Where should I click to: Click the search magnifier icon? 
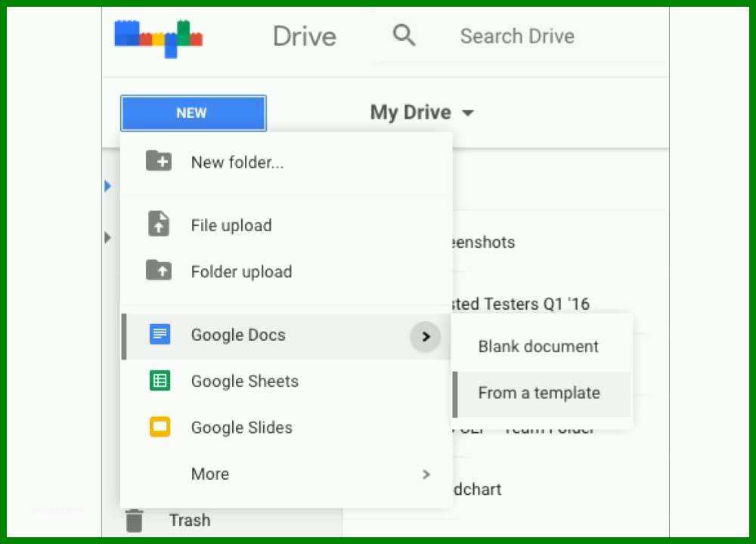point(404,36)
